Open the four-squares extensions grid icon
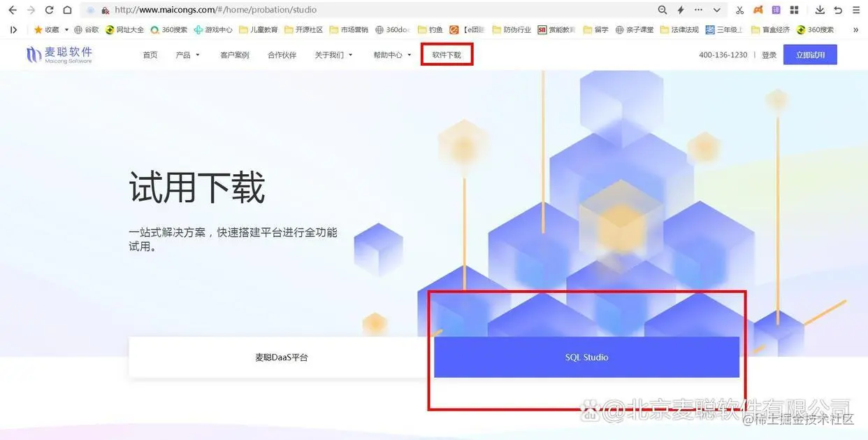The height and width of the screenshot is (440, 868). (x=795, y=10)
